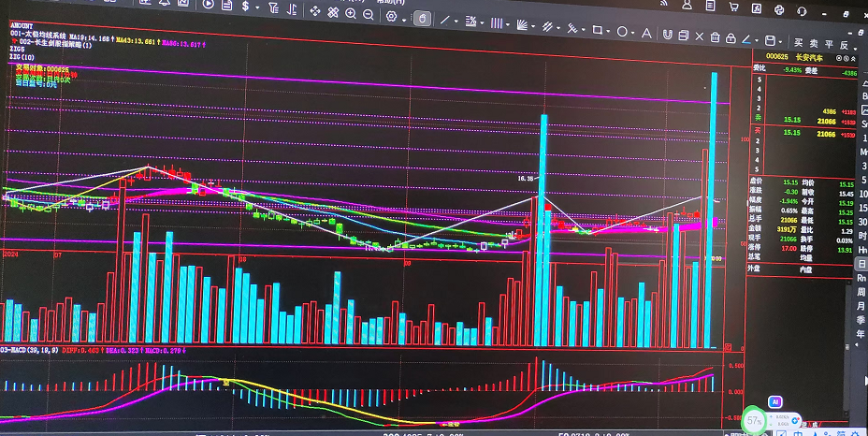Select the vertical cycle lines tool
Image resolution: width=868 pixels, height=436 pixels.
(x=496, y=23)
